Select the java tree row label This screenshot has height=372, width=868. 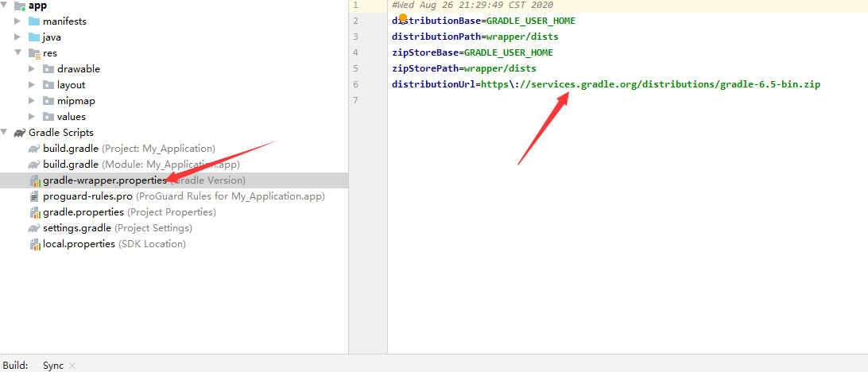[52, 37]
